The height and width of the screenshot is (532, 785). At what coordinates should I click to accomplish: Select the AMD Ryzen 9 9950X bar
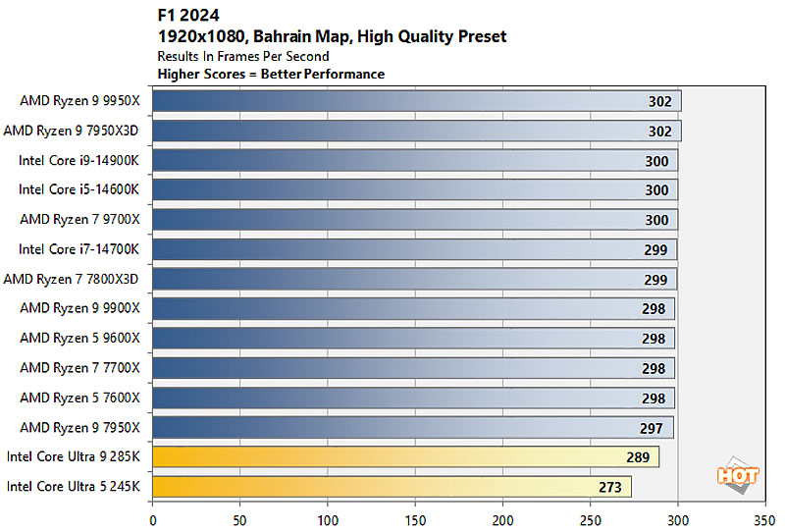point(416,101)
